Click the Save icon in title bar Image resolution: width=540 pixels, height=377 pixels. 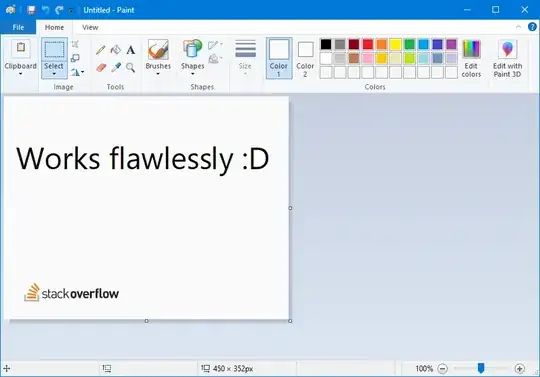pyautogui.click(x=31, y=10)
